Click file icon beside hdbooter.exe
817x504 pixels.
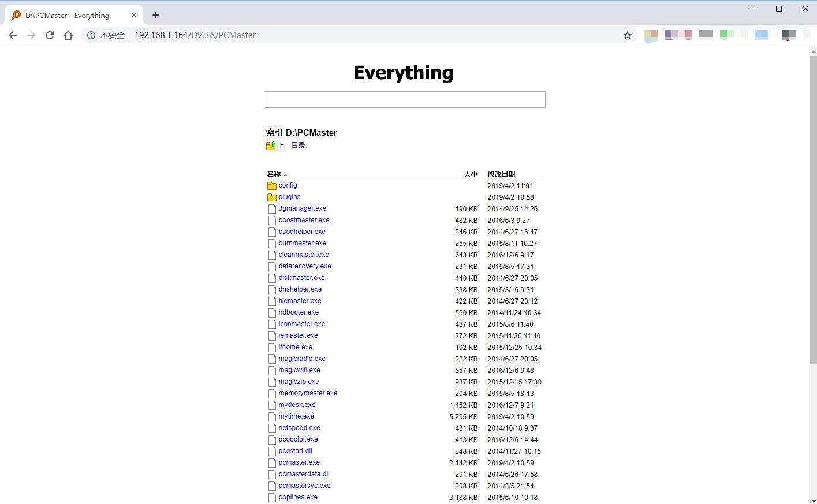[x=272, y=312]
